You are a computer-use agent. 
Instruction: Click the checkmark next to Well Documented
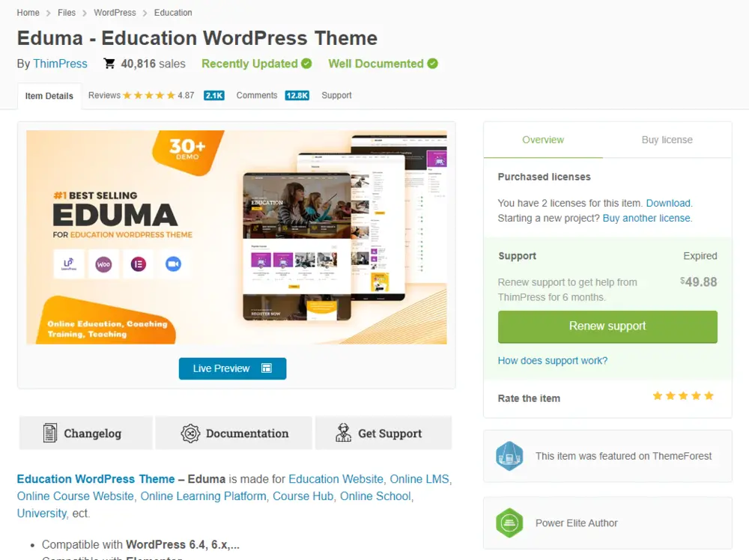[432, 64]
